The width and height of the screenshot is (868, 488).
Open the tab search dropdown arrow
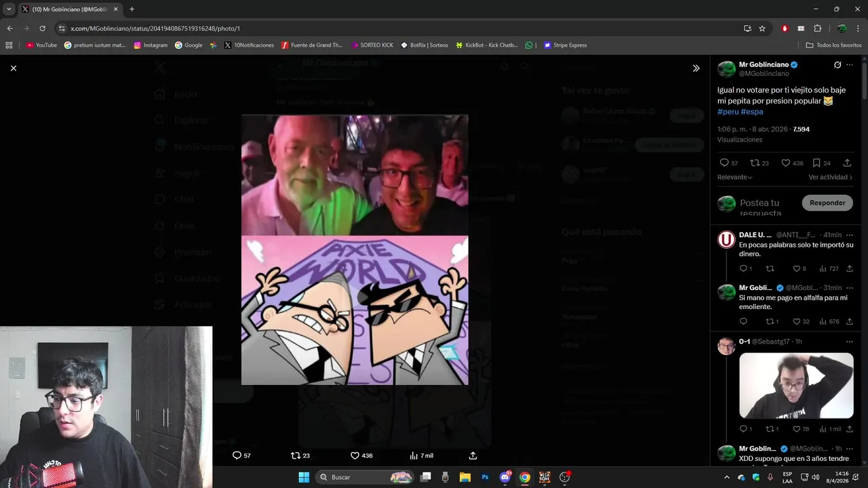click(9, 9)
